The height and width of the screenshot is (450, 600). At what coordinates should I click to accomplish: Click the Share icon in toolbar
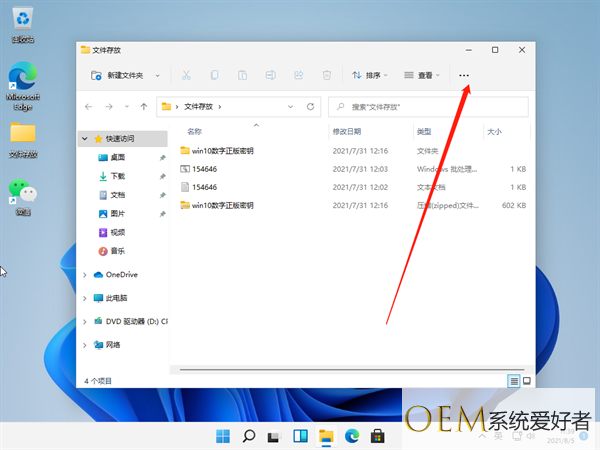(298, 75)
